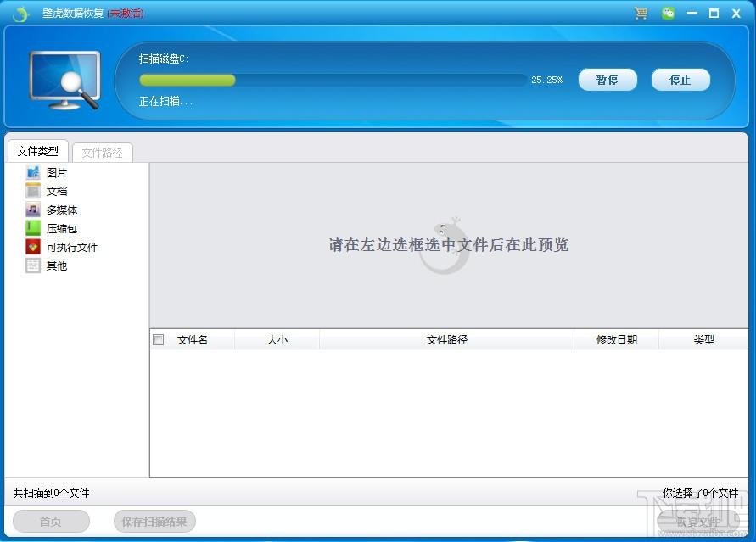This screenshot has height=542, width=756.
Task: Open the WeChat contact icon
Action: [x=668, y=13]
